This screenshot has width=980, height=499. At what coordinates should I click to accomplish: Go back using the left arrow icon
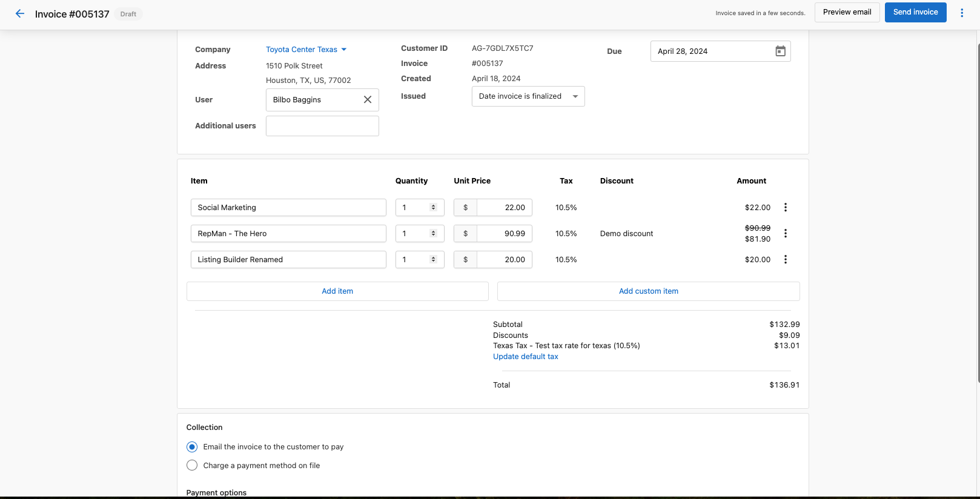[20, 13]
